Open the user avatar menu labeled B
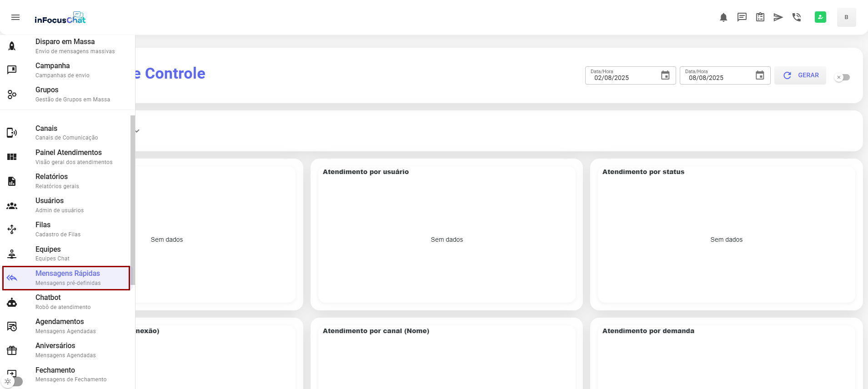 point(846,17)
